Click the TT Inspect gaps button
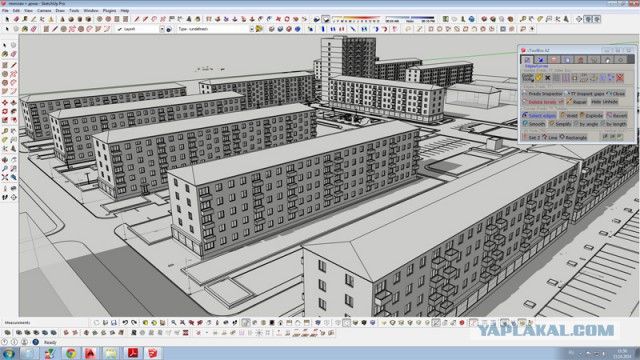Screen dimensions: 640x360 click(x=584, y=93)
